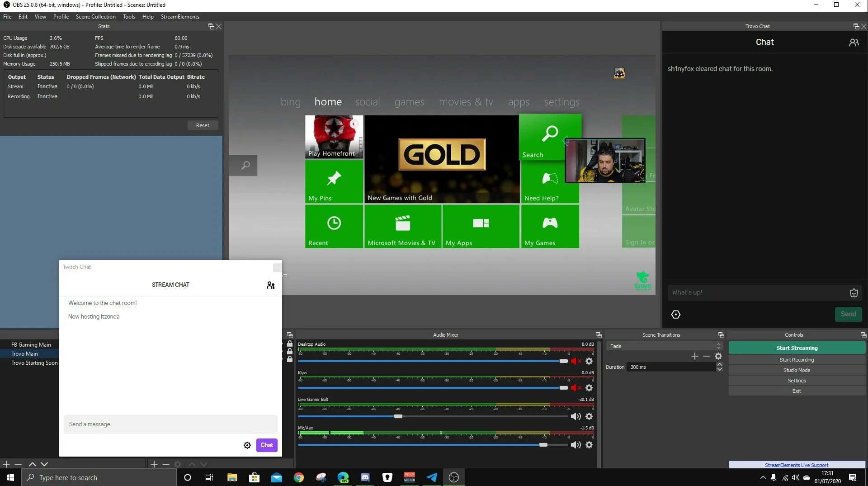Add a new source with plus icon

[154, 464]
